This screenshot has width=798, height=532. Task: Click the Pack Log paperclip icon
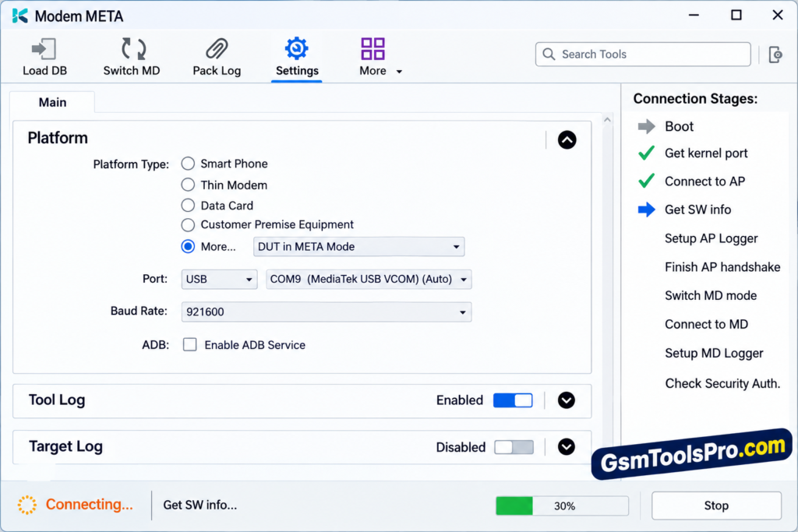click(217, 49)
